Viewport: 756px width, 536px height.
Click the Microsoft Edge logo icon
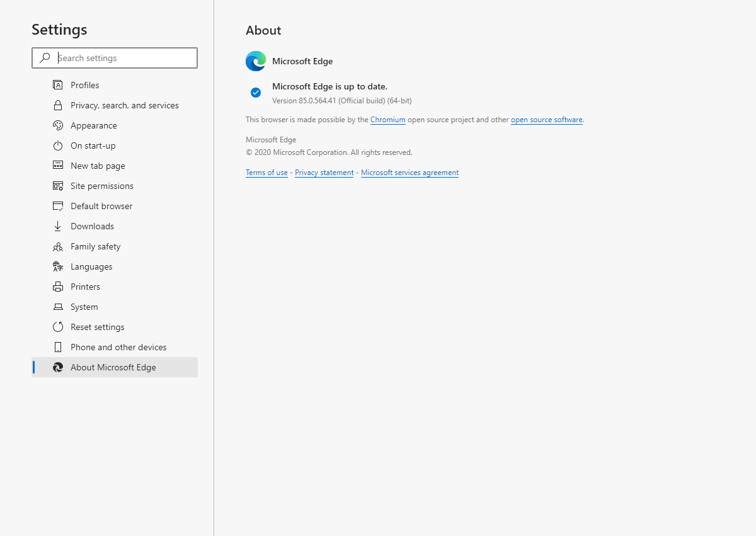coord(255,60)
